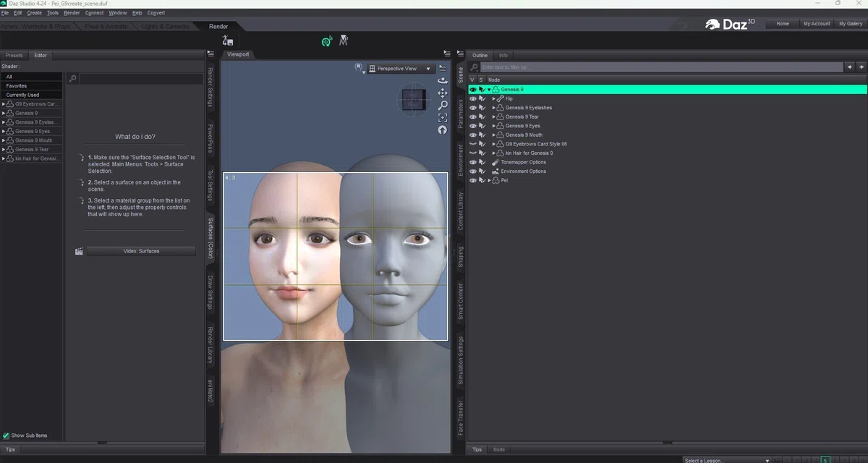Click the My Account button
Image resolution: width=868 pixels, height=463 pixels.
coord(817,24)
